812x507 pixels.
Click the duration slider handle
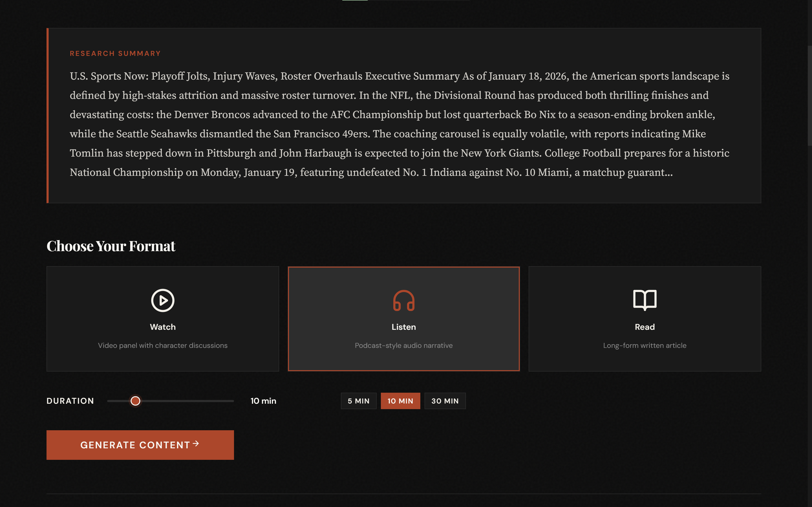click(x=135, y=401)
